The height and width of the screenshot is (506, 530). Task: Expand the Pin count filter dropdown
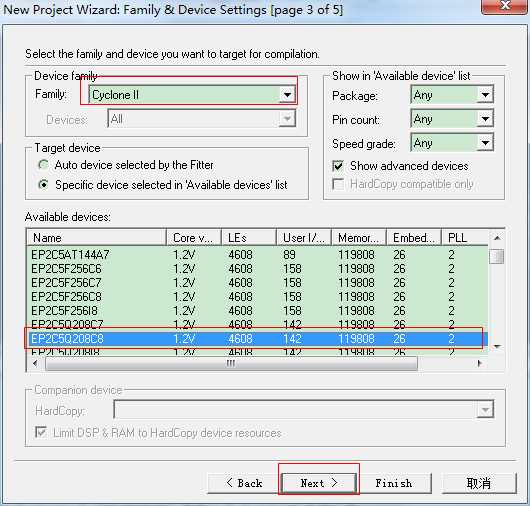click(x=452, y=119)
